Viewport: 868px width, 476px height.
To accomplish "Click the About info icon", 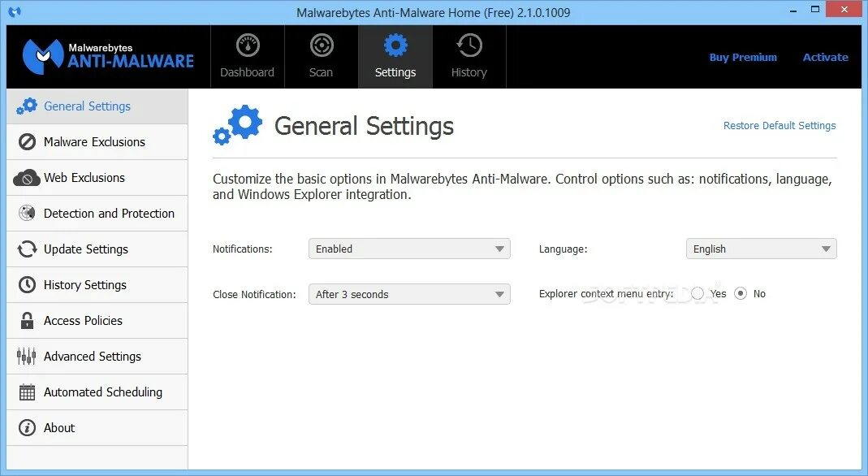I will (x=27, y=428).
